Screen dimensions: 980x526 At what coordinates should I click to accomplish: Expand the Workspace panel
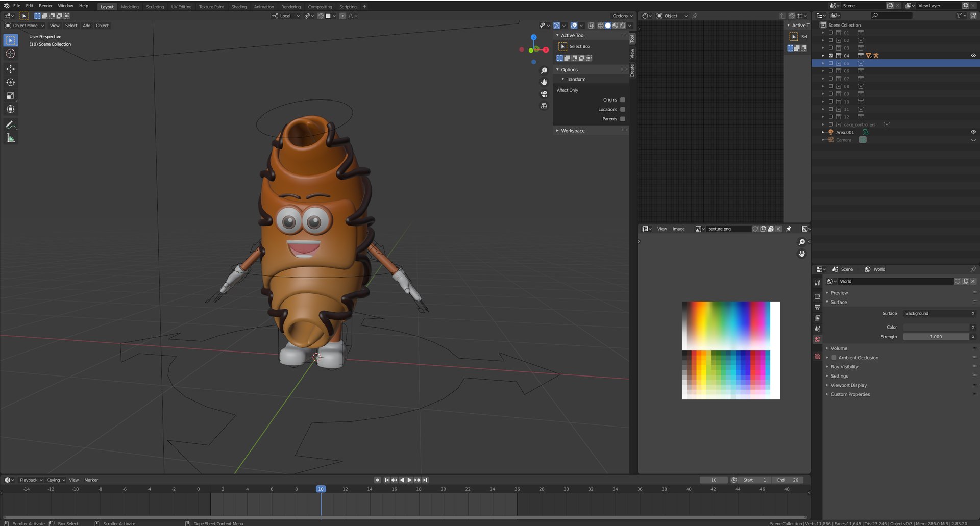(x=573, y=131)
